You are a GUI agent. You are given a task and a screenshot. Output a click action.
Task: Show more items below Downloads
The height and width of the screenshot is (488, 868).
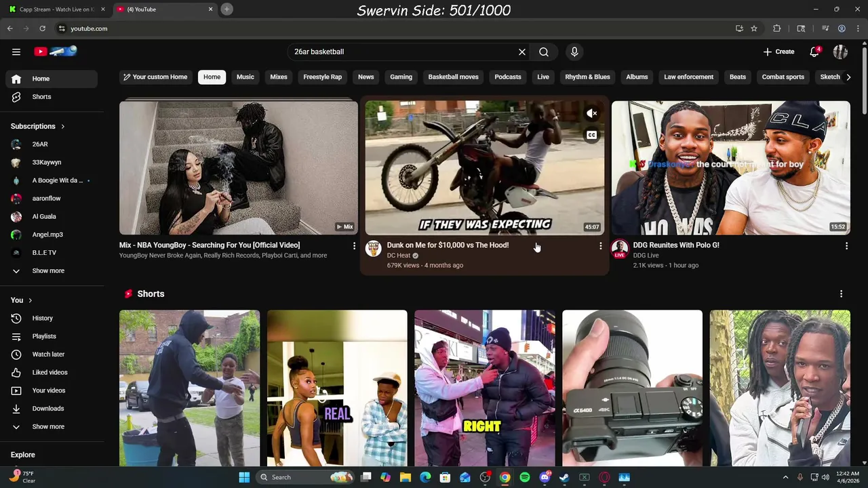[x=52, y=427]
